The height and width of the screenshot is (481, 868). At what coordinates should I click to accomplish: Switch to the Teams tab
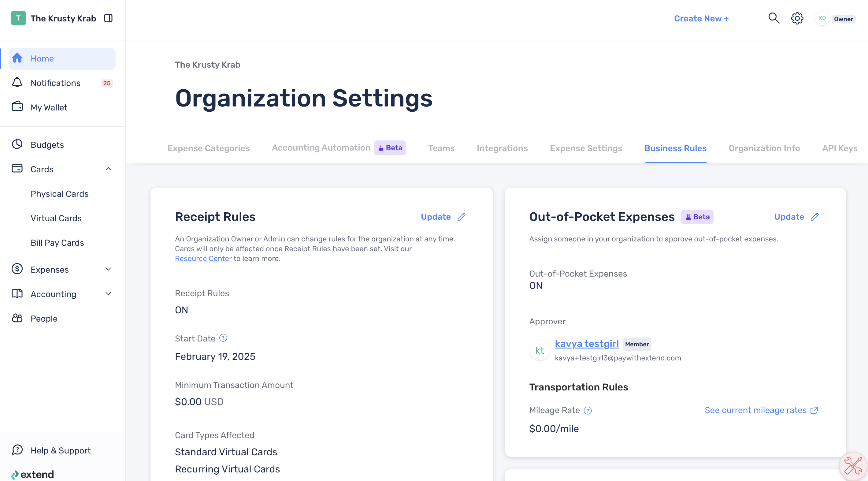click(441, 148)
